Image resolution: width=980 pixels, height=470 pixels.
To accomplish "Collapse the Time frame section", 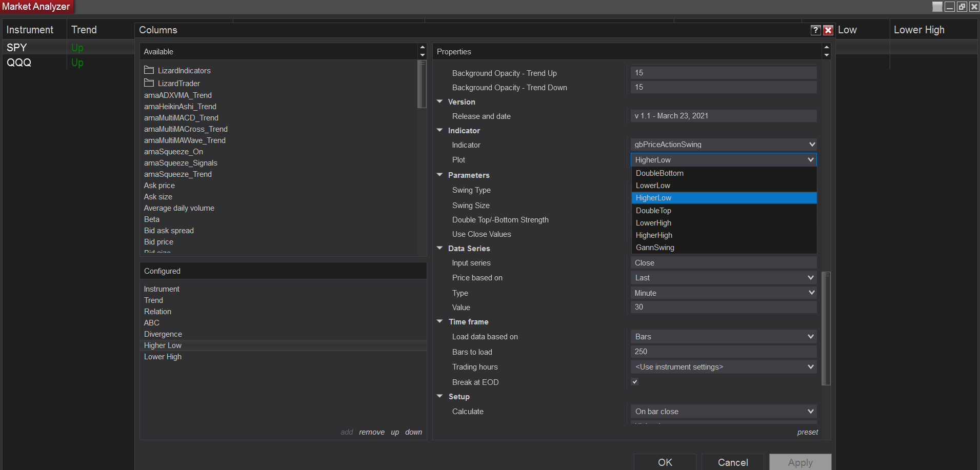I will (439, 321).
